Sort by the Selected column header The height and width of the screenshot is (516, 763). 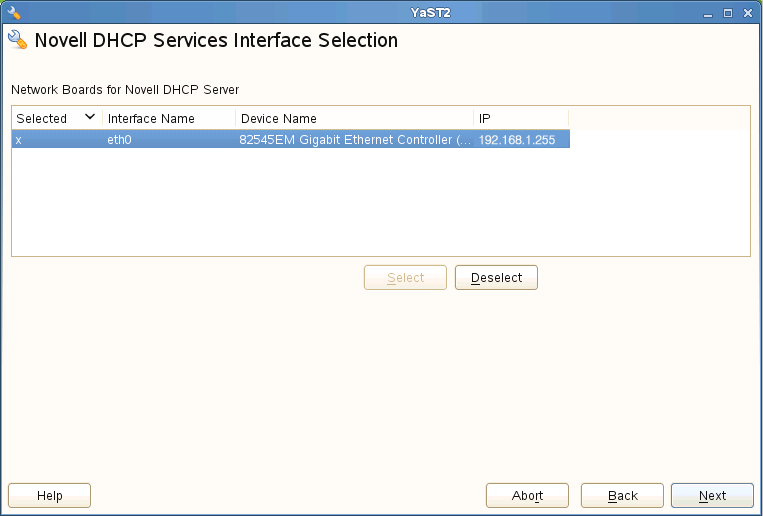pyautogui.click(x=42, y=118)
